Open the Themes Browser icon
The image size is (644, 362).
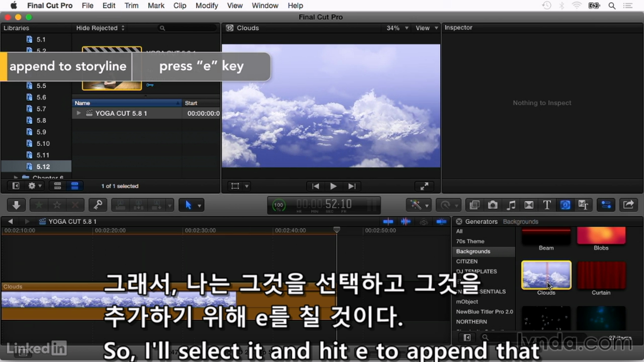pos(583,205)
